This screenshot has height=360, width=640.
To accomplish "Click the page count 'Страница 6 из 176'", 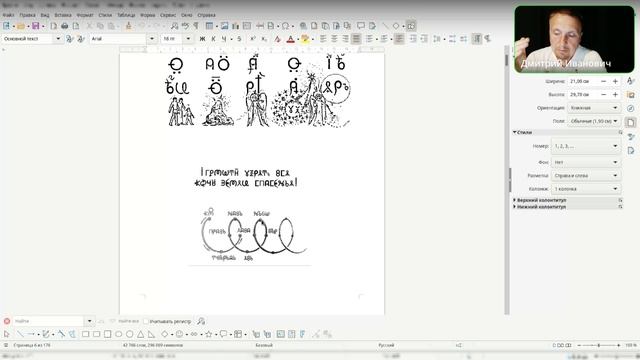I will (32, 345).
